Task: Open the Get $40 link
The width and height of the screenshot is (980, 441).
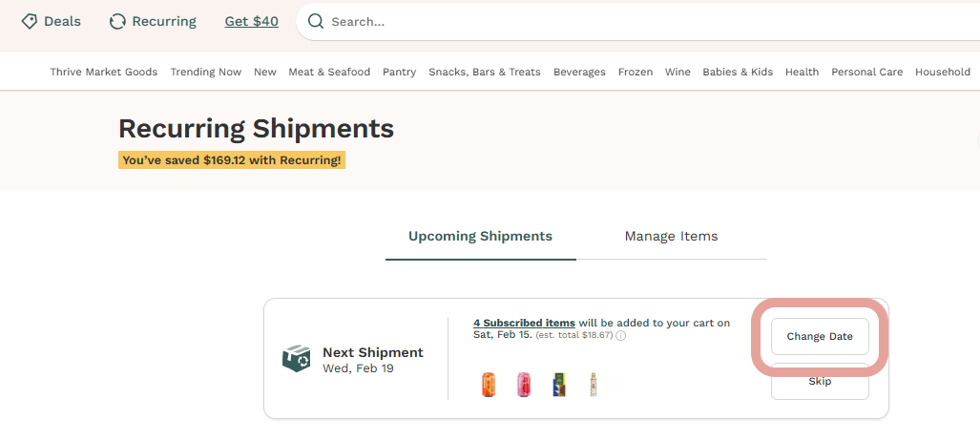Action: [252, 21]
